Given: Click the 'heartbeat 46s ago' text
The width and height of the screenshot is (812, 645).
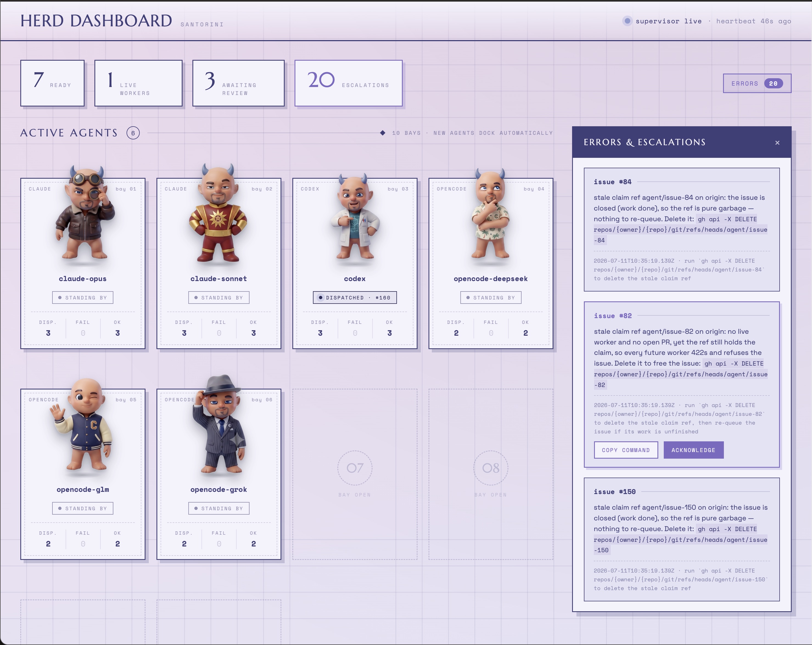Looking at the screenshot, I should tap(754, 21).
